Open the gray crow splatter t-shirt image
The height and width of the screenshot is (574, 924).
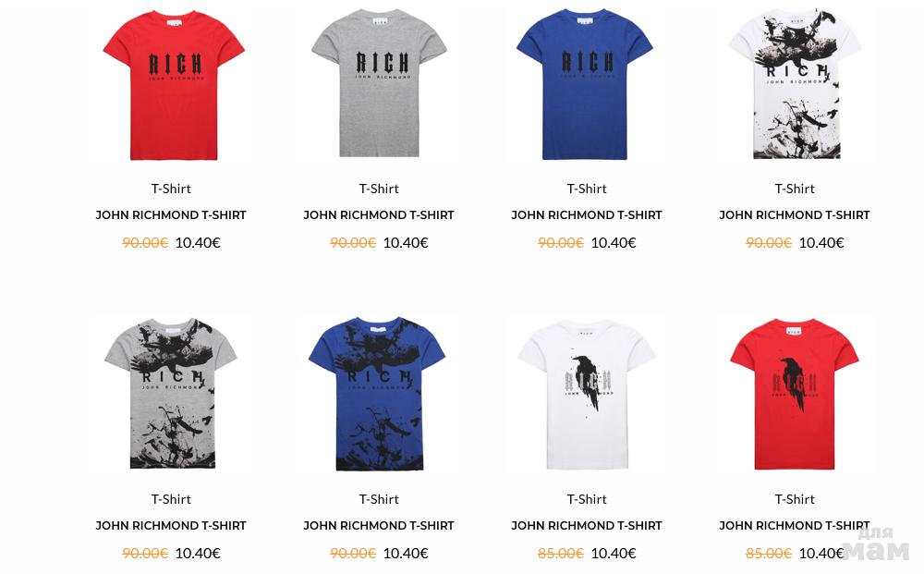pos(171,394)
